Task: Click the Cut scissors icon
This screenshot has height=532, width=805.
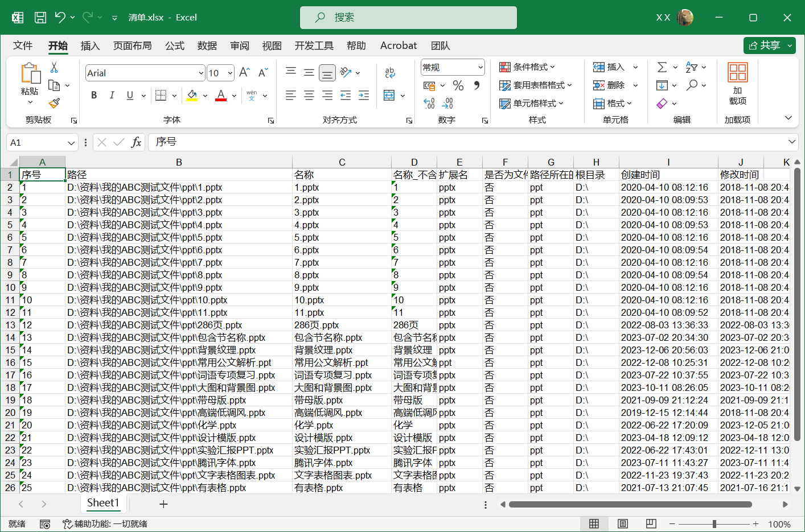Action: coord(54,67)
